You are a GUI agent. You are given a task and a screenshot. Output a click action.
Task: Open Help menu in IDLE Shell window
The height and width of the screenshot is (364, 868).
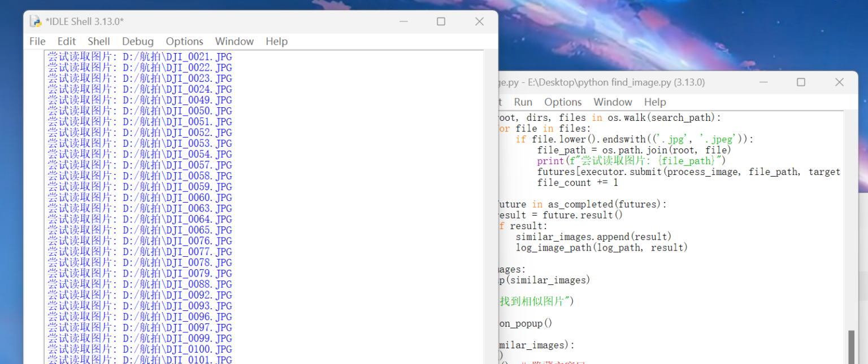point(276,41)
